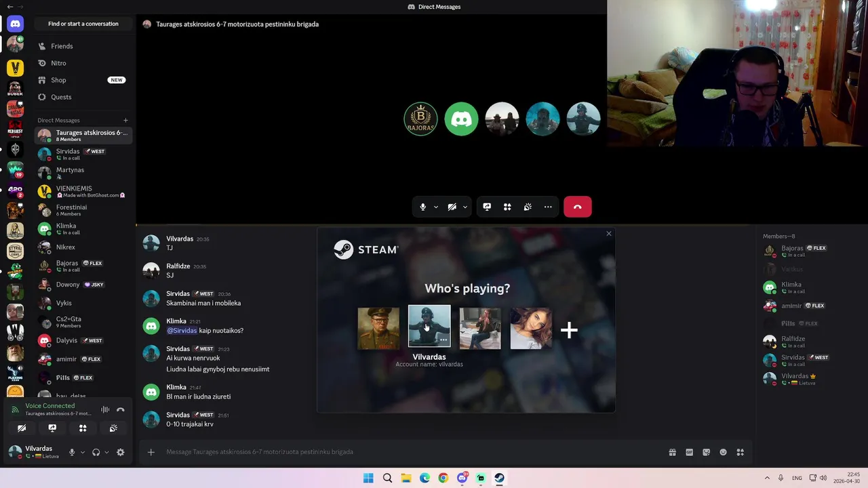Create new DM with plus icon
Image resolution: width=868 pixels, height=488 pixels.
[125, 121]
